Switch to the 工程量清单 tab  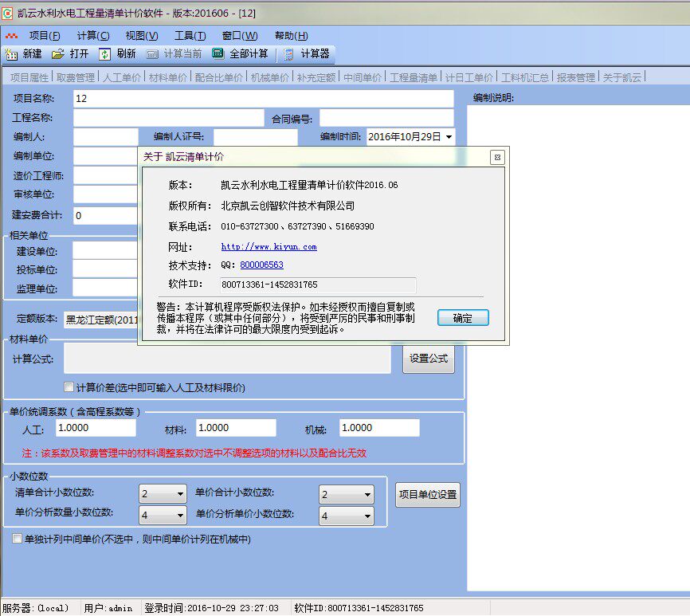click(414, 77)
